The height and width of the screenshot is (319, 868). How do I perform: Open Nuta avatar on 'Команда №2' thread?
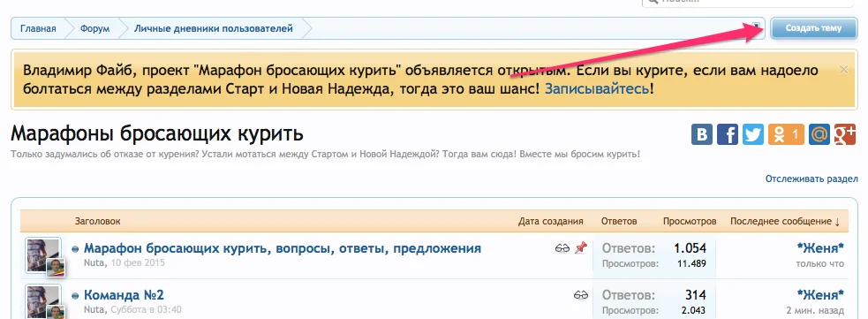tap(43, 302)
